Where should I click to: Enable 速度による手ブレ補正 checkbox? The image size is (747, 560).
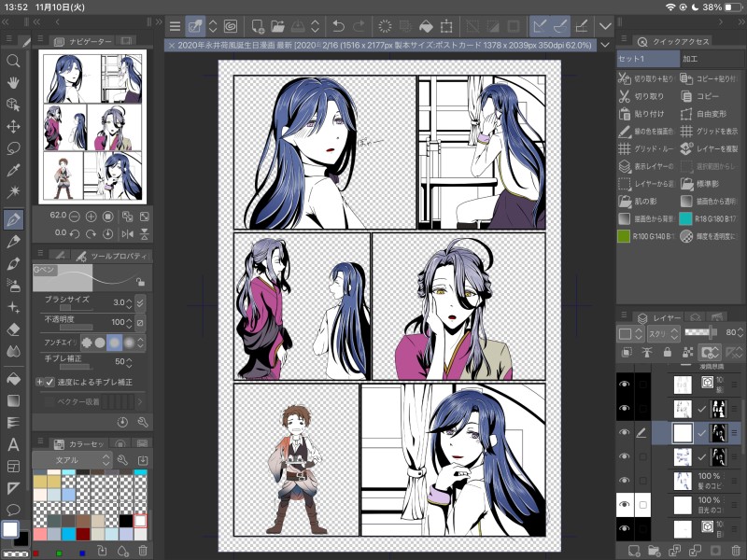(x=49, y=382)
